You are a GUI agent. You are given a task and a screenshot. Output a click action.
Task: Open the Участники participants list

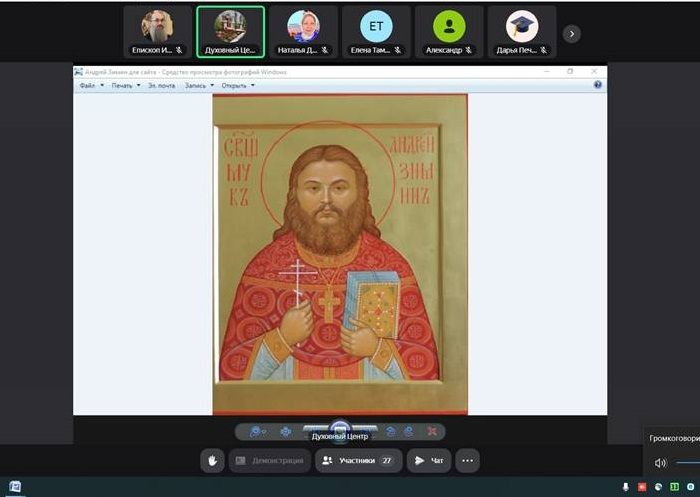pyautogui.click(x=358, y=460)
